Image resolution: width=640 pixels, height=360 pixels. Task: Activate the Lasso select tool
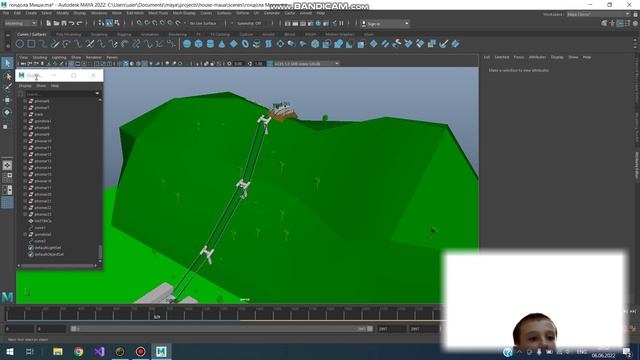click(x=7, y=76)
